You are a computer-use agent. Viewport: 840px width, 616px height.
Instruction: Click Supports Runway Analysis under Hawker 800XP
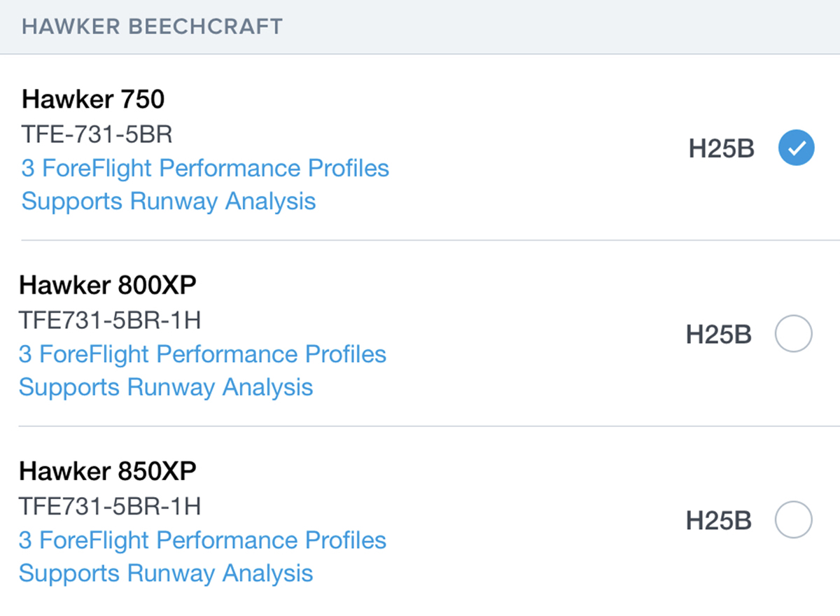pos(166,387)
